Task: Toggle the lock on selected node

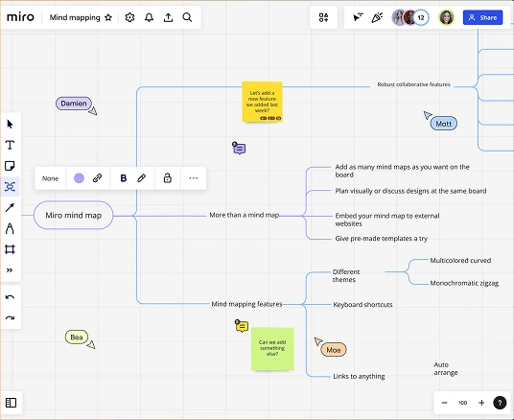Action: click(168, 178)
